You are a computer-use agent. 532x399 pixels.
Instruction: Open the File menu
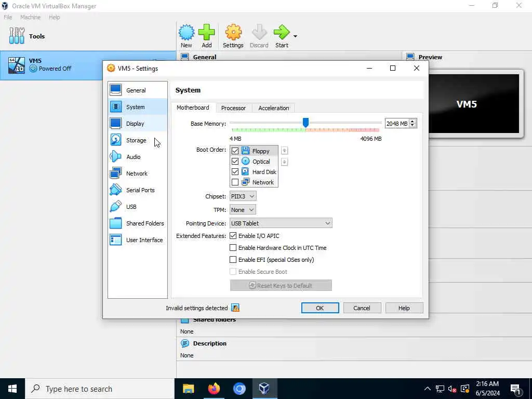(8, 17)
